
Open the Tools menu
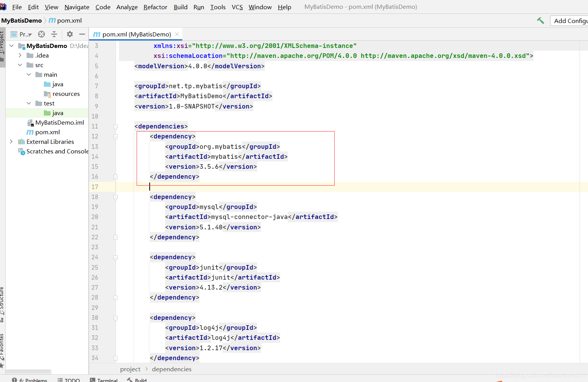[x=218, y=7]
